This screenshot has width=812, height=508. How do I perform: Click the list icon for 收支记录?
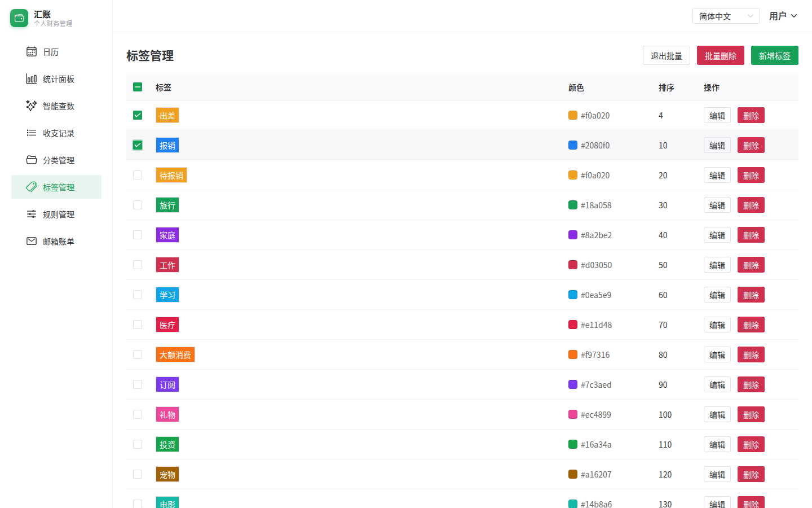(32, 133)
